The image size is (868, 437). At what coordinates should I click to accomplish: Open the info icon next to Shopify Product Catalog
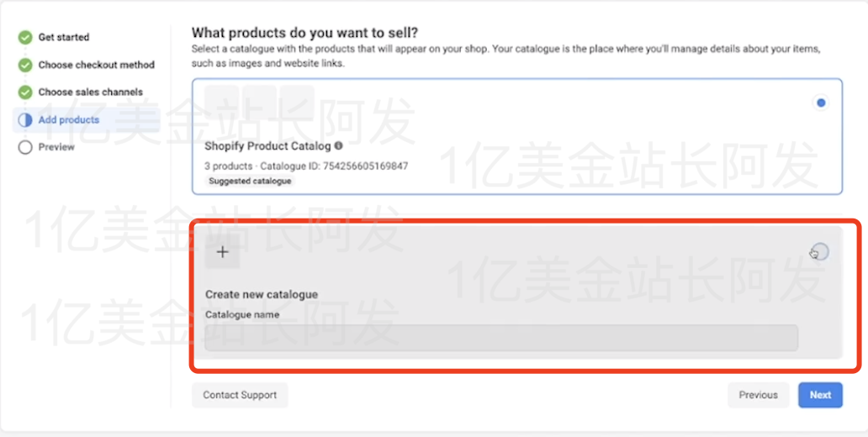click(338, 146)
